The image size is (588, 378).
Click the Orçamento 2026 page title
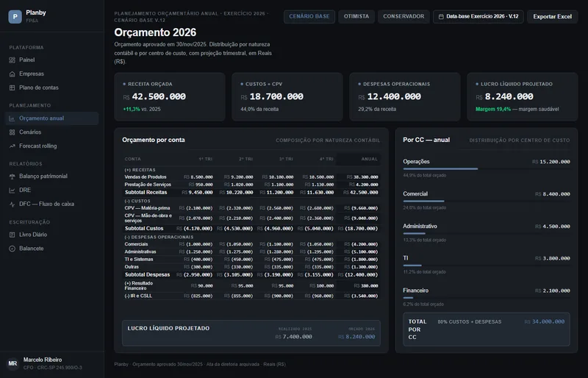(155, 32)
